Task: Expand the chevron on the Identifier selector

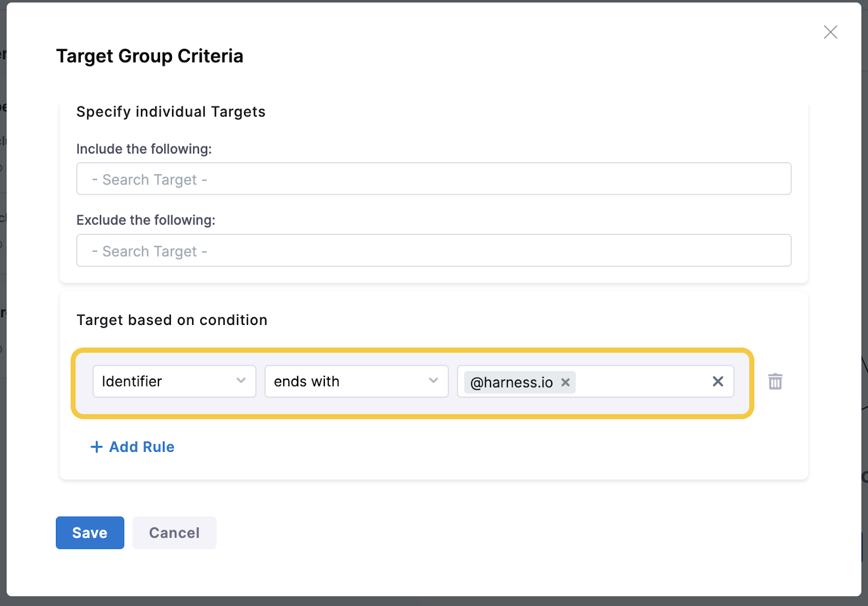Action: click(x=241, y=381)
